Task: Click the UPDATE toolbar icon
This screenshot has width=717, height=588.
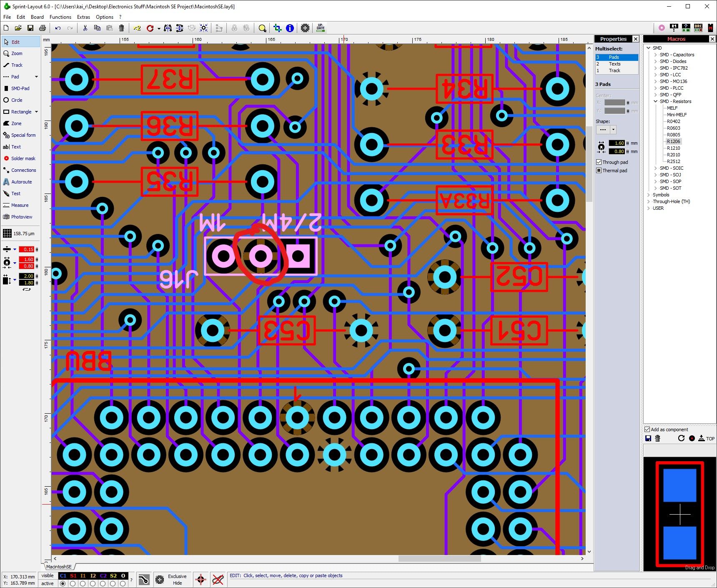Action: tap(321, 28)
